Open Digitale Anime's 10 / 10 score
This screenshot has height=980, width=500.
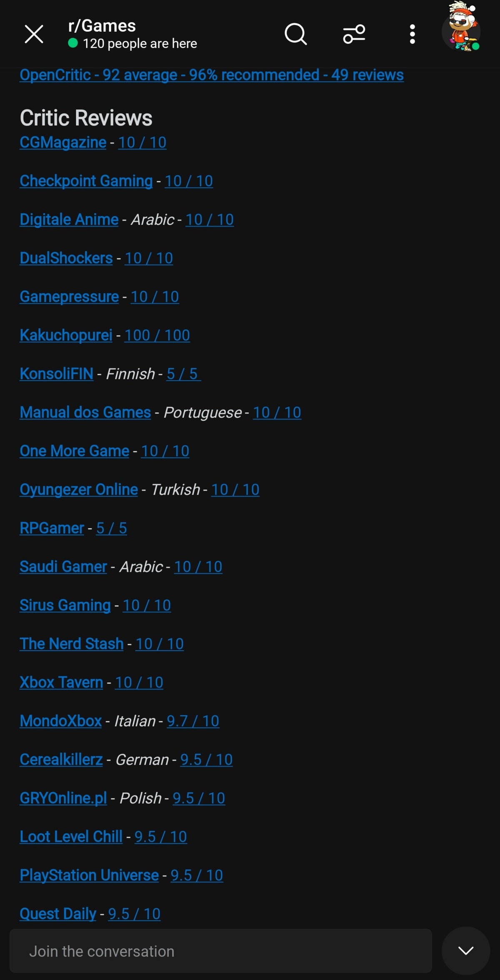(x=210, y=220)
